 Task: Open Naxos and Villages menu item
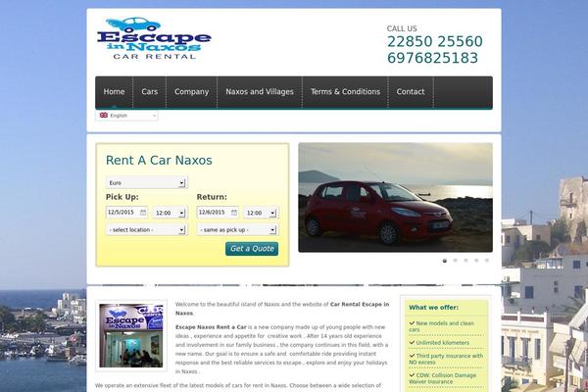tap(260, 92)
